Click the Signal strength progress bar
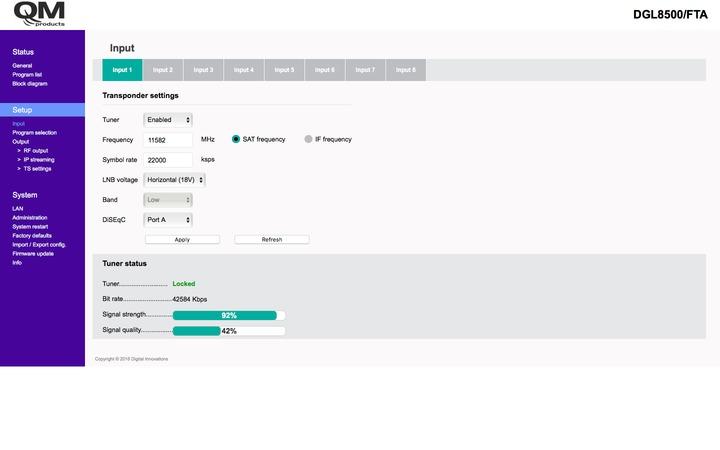The image size is (720, 450). [x=229, y=315]
